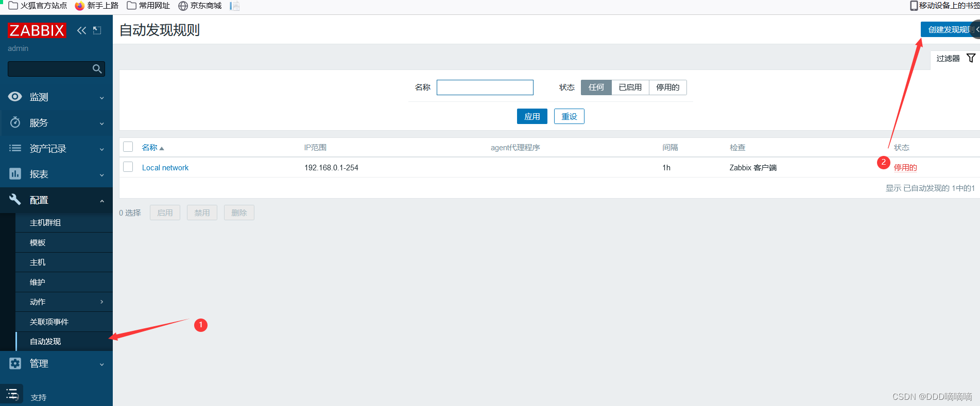Image resolution: width=980 pixels, height=406 pixels.
Task: Click the administration gear icon
Action: (x=15, y=363)
